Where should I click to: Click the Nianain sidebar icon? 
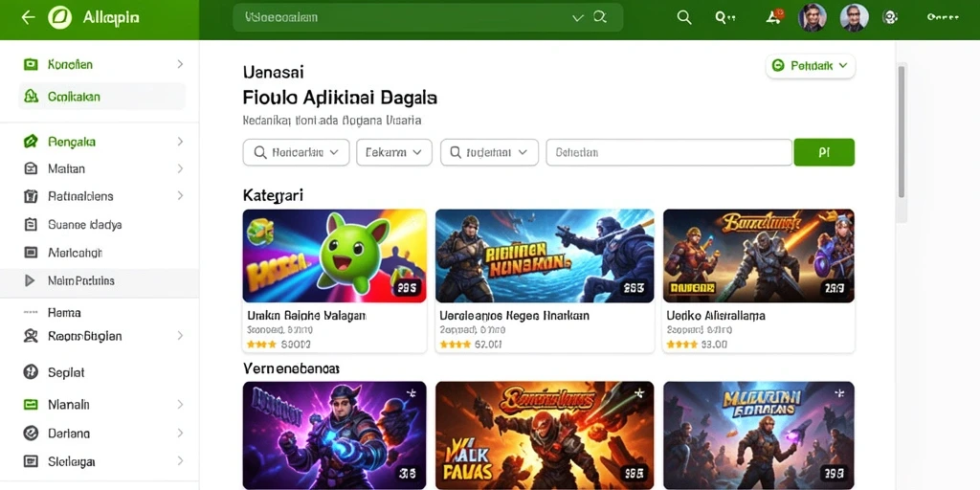[30, 405]
